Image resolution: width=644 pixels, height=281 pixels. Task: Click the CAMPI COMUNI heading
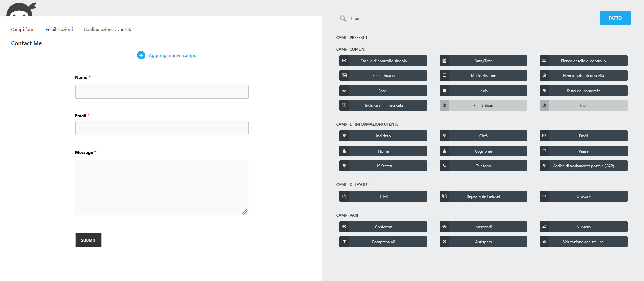(x=351, y=49)
